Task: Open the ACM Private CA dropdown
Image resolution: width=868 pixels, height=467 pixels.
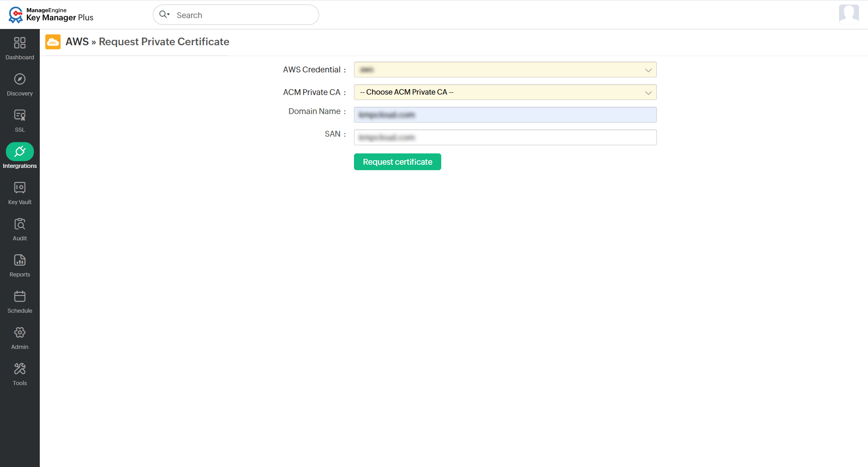Action: (505, 92)
